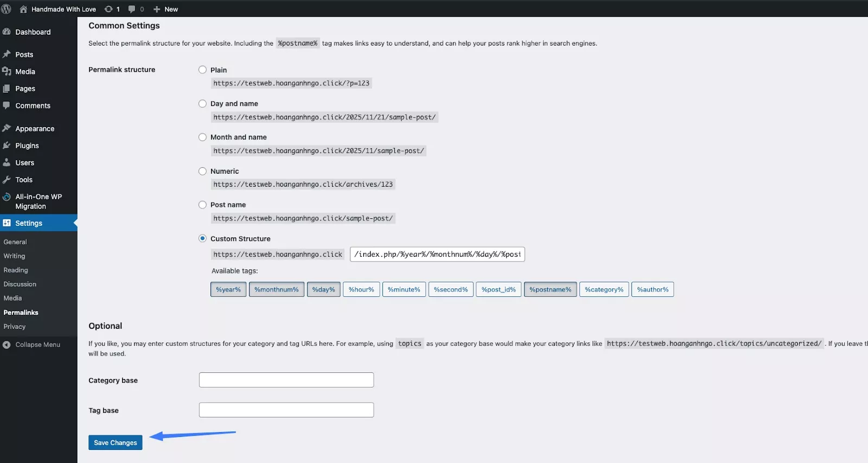Click the Appearance paintbrush icon

pos(7,129)
